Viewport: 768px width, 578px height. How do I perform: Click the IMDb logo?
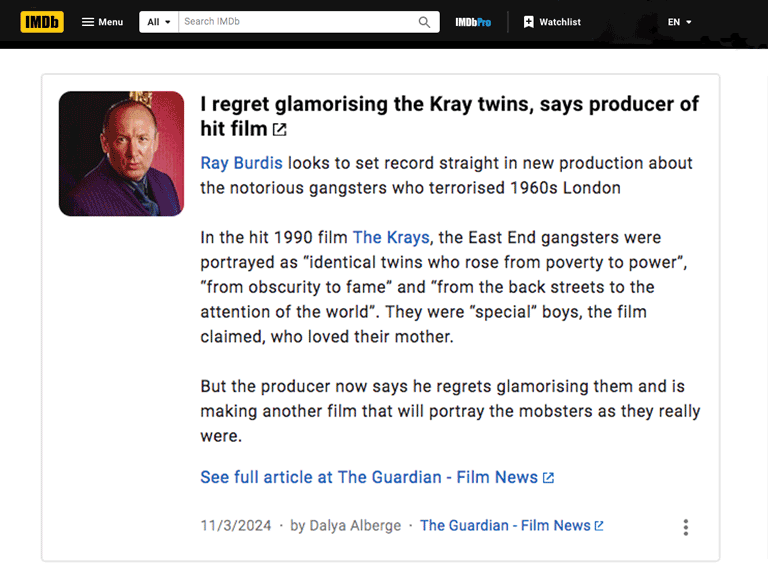pyautogui.click(x=42, y=22)
